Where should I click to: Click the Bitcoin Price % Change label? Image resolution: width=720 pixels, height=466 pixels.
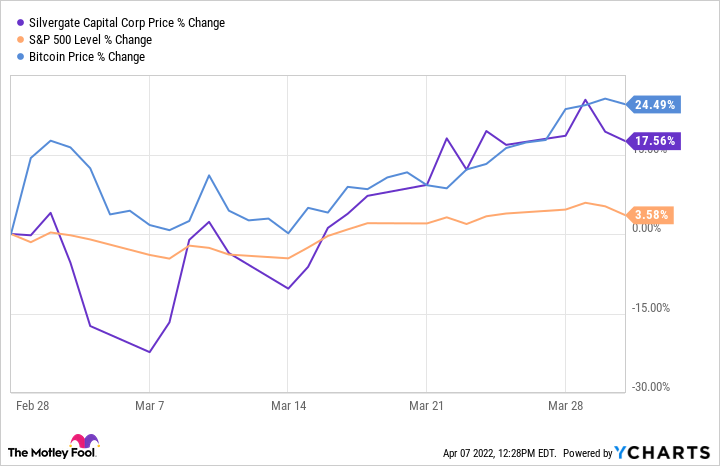[85, 56]
